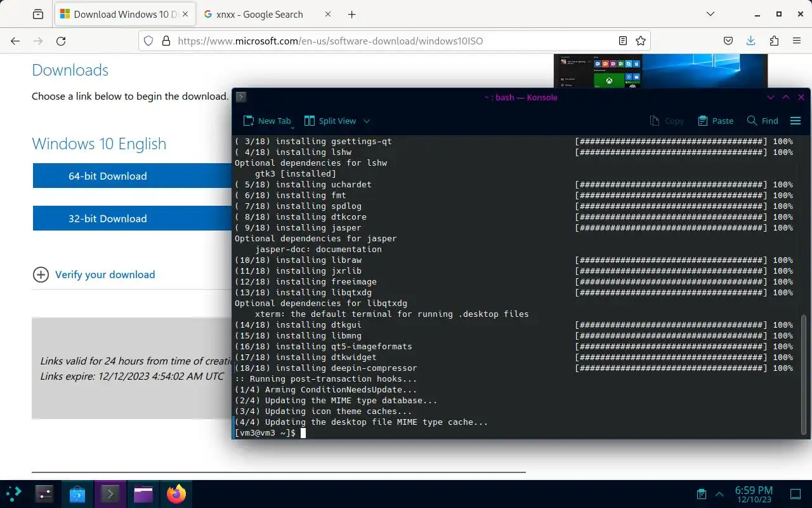
Task: Open the Discover software store icon
Action: (77, 493)
